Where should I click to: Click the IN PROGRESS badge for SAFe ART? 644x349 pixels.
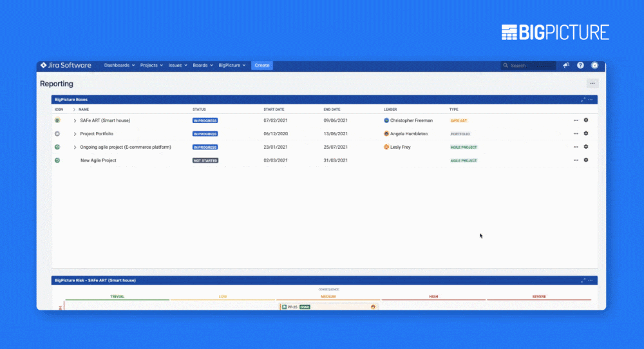tap(205, 120)
